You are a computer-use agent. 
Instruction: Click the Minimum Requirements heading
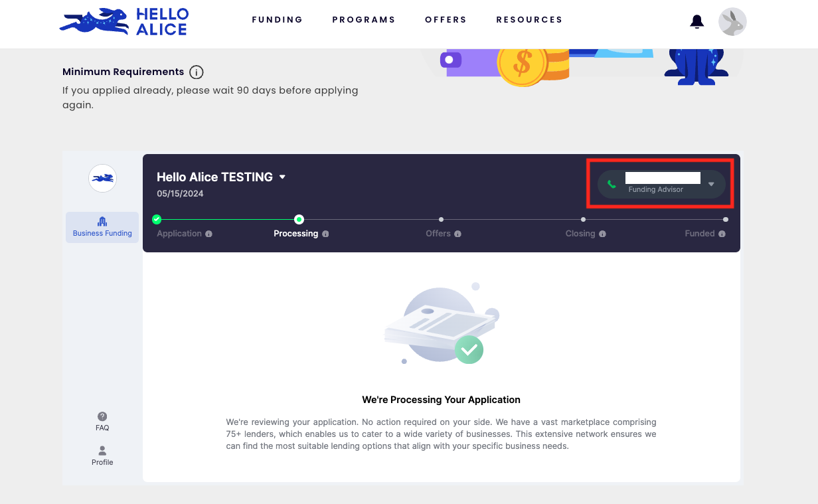(123, 72)
